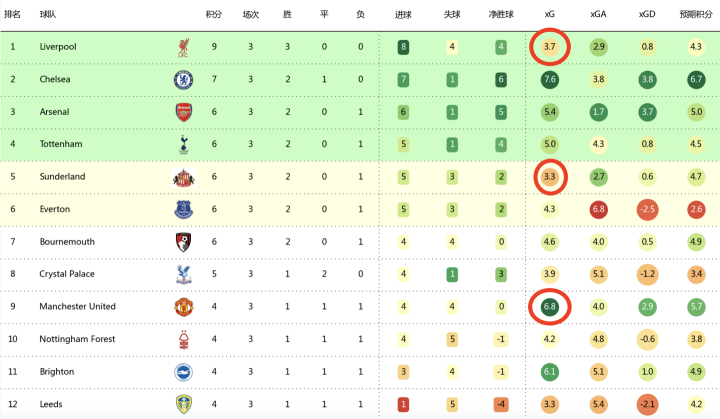The height and width of the screenshot is (419, 720).
Task: Click the Crystal Palace eagle crest
Action: coord(184,275)
